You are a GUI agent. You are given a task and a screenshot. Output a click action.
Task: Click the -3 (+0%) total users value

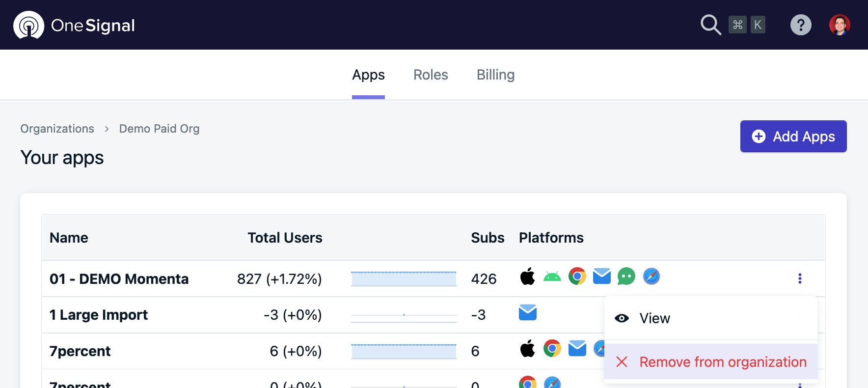293,315
